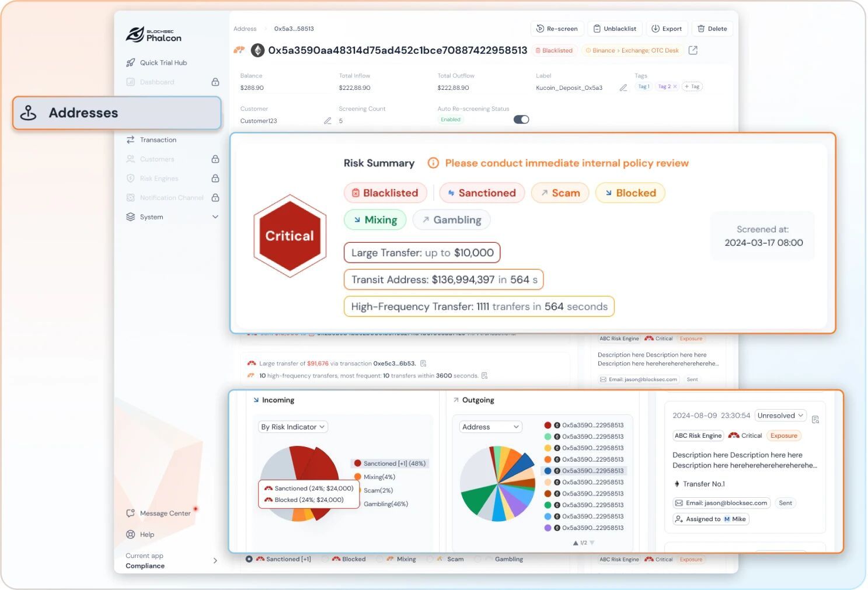The width and height of the screenshot is (868, 590).
Task: Open the Unresolved status dropdown
Action: (780, 416)
